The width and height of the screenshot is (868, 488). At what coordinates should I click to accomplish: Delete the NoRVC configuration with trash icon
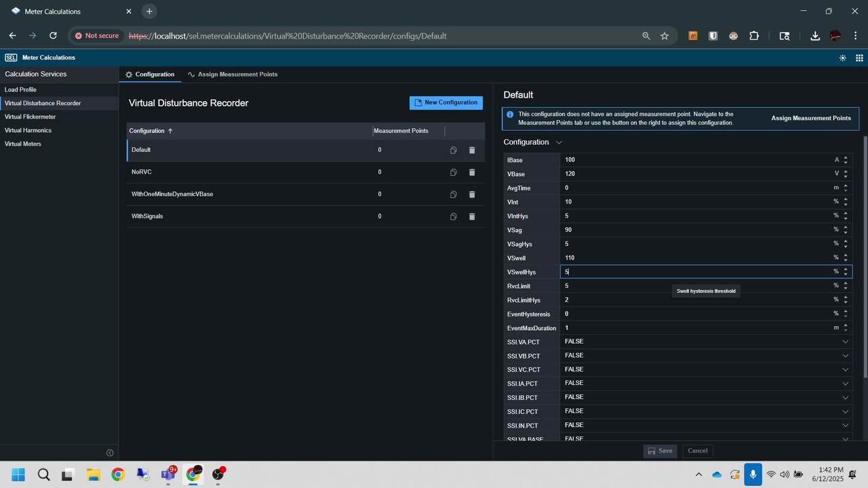pyautogui.click(x=472, y=172)
